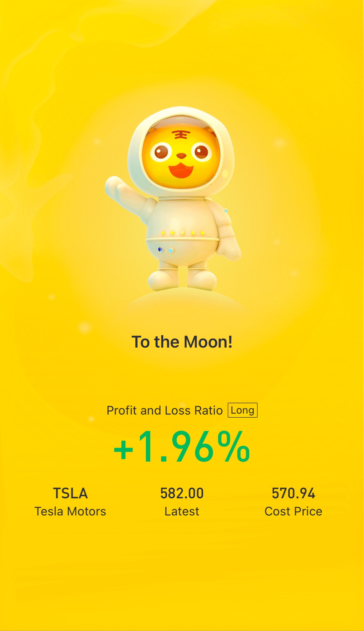Tap the green +1.96% return figure
Viewport: 364px width, 631px height.
tap(182, 447)
